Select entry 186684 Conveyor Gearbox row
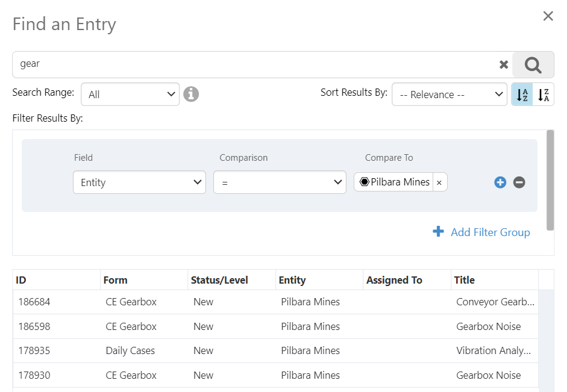567x392 pixels. (275, 302)
